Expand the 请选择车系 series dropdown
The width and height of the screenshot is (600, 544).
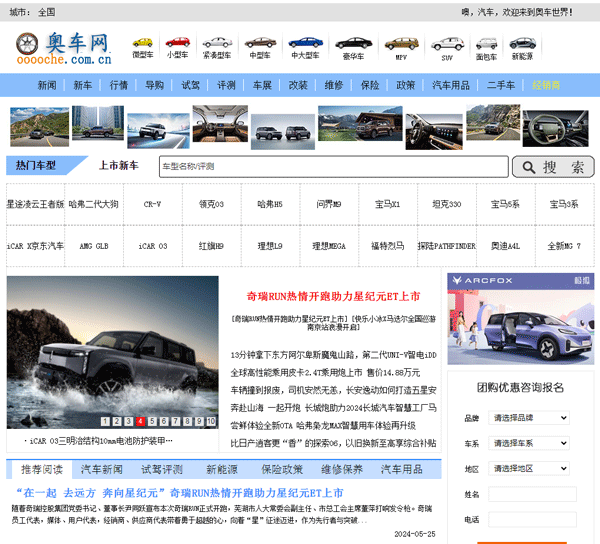[x=529, y=443]
